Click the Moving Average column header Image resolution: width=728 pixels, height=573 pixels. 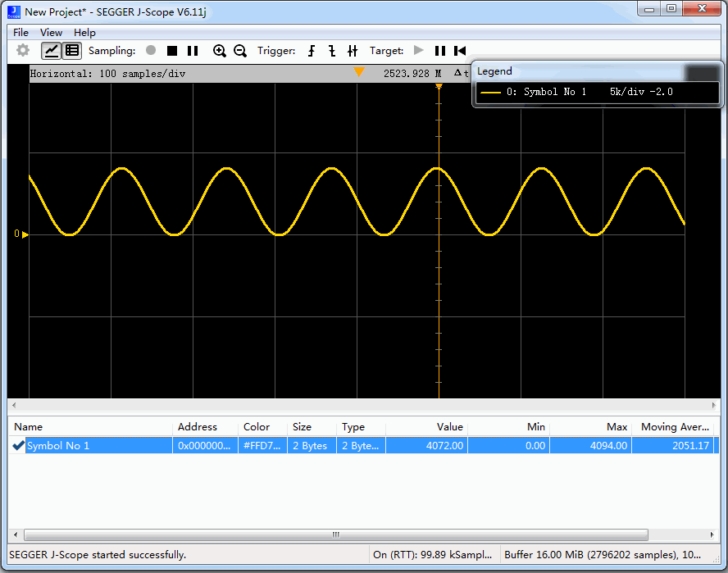click(x=675, y=427)
